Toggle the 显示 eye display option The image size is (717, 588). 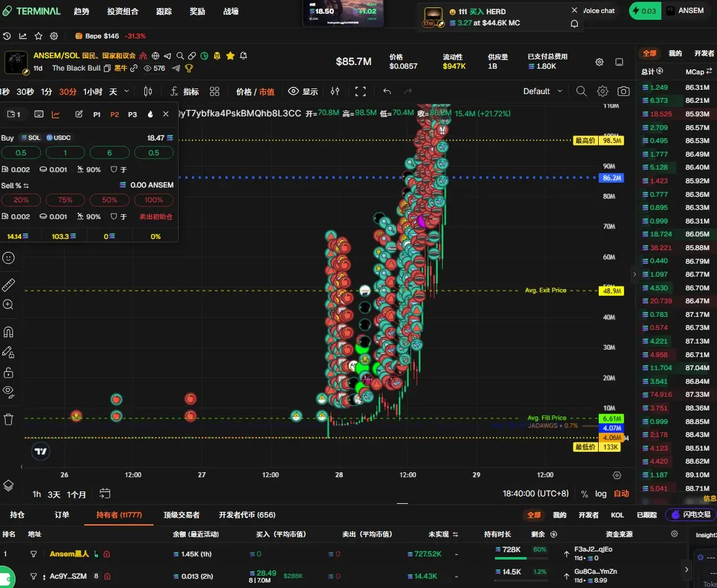point(303,92)
